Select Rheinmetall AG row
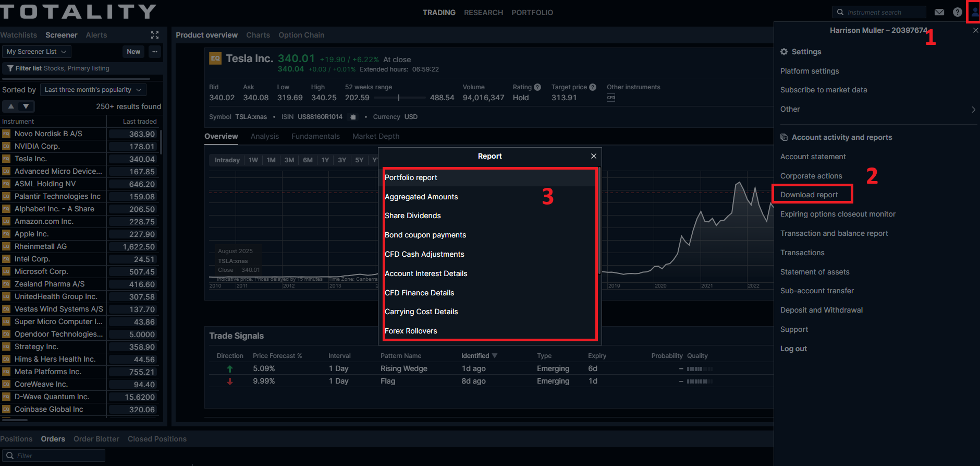Viewport: 980px width, 466px height. pos(80,246)
